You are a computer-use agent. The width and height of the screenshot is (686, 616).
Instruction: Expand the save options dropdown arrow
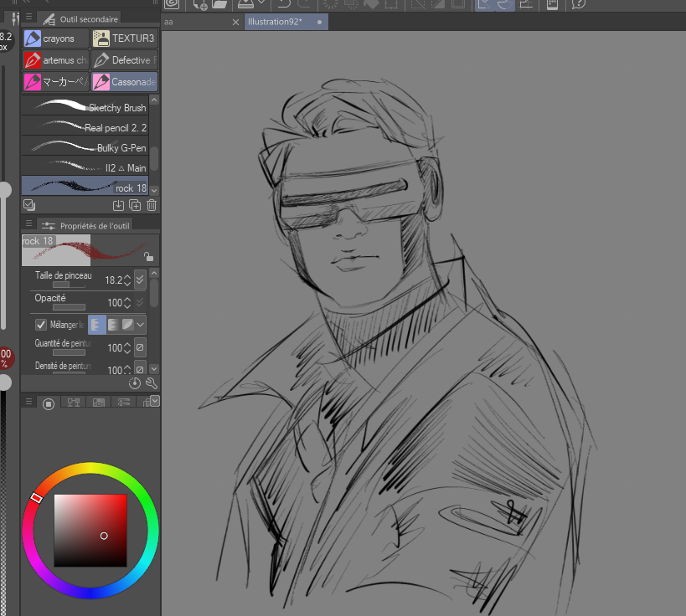[x=261, y=3]
